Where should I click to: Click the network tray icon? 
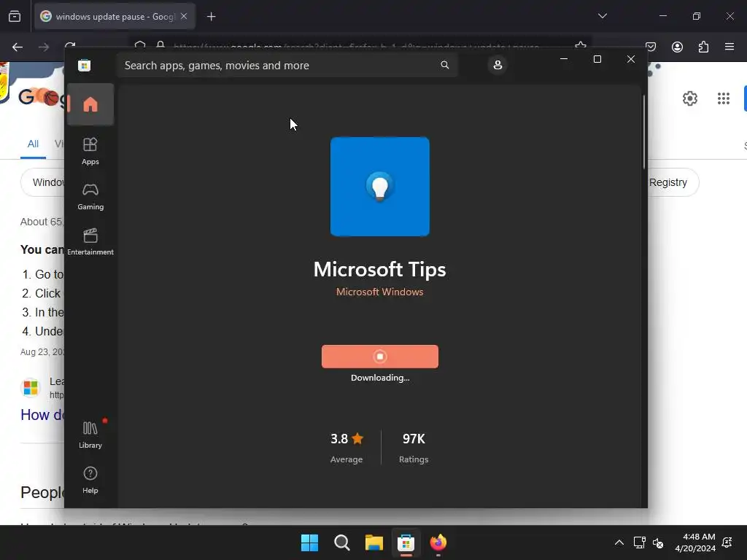click(639, 542)
